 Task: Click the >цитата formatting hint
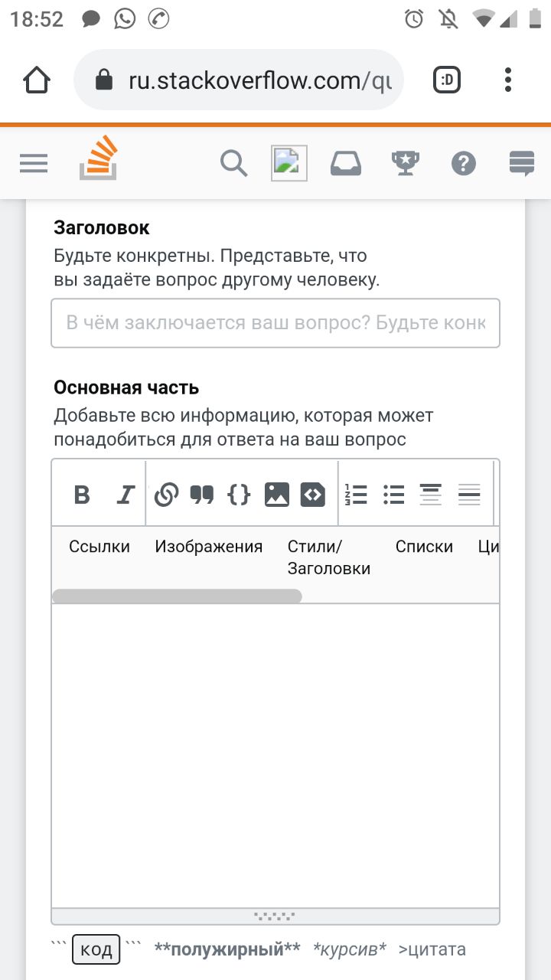coord(432,950)
